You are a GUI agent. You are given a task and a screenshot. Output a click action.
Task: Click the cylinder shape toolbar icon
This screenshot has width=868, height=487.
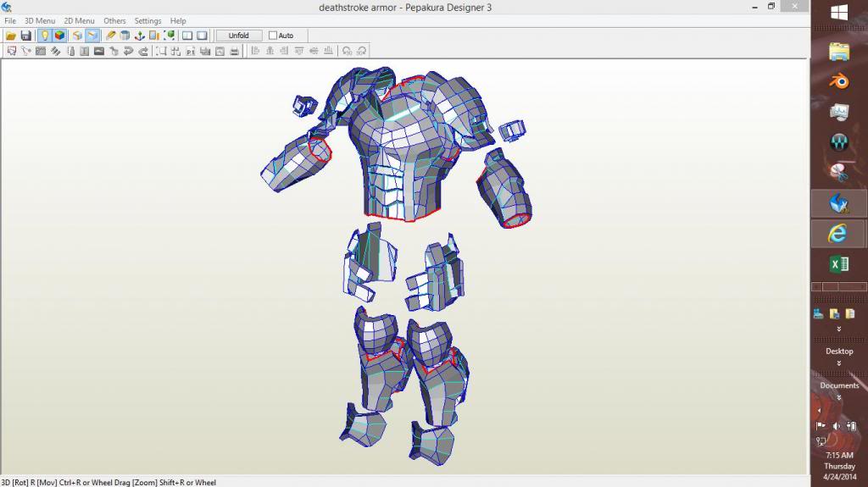[125, 36]
